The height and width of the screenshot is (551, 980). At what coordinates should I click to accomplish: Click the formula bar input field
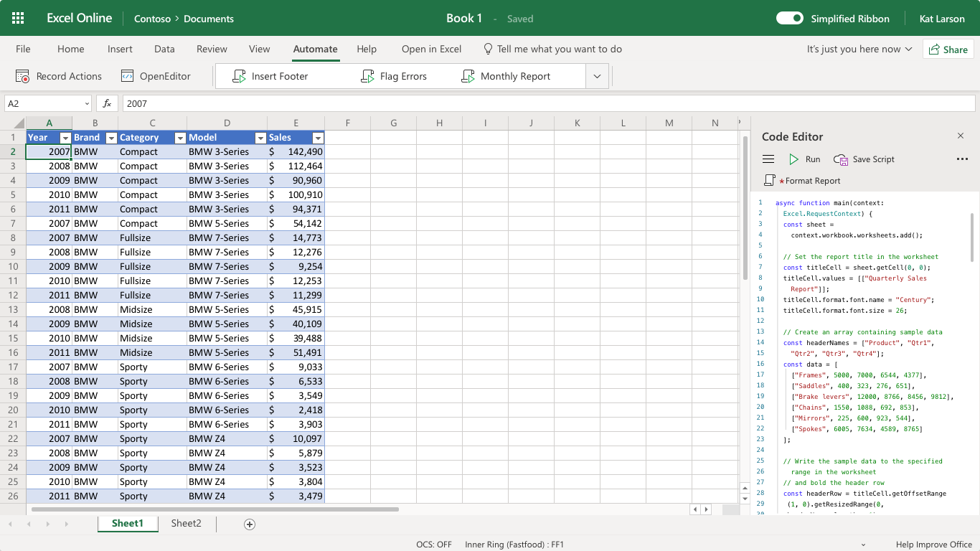[x=545, y=103]
